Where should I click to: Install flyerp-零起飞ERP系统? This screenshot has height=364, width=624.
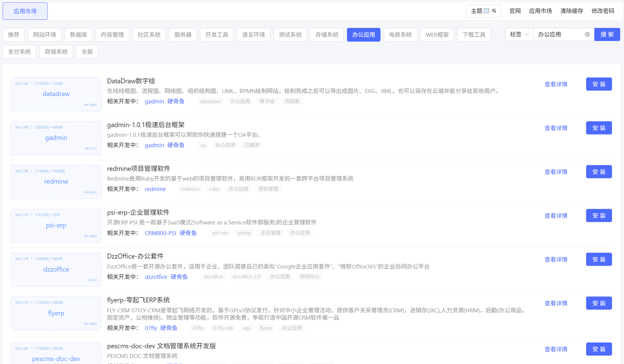point(599,303)
